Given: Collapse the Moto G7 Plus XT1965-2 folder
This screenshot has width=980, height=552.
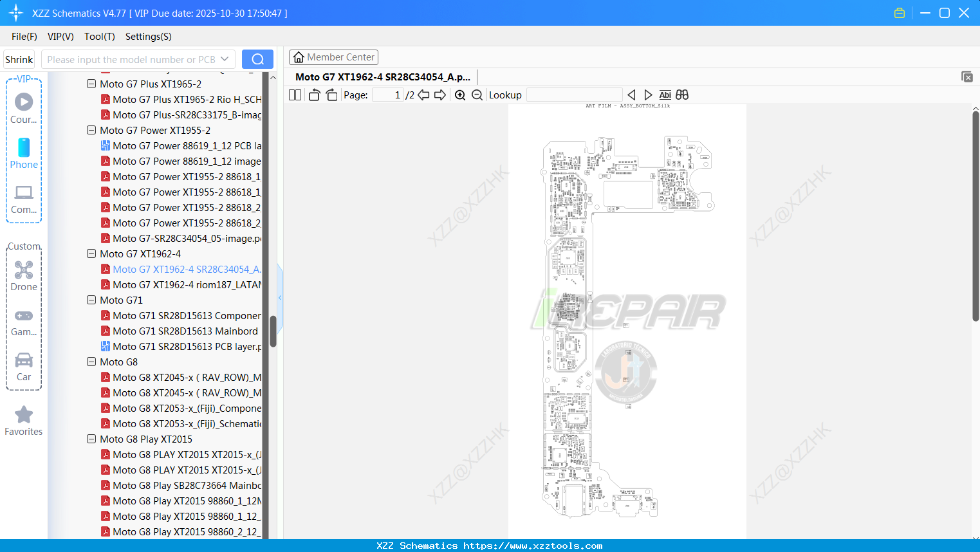Looking at the screenshot, I should click(x=91, y=84).
